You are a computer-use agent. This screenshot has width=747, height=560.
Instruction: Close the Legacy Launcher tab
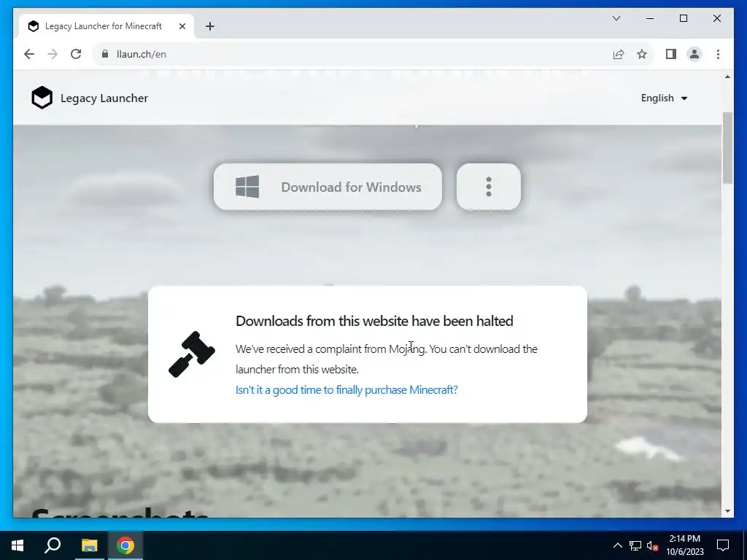182,26
